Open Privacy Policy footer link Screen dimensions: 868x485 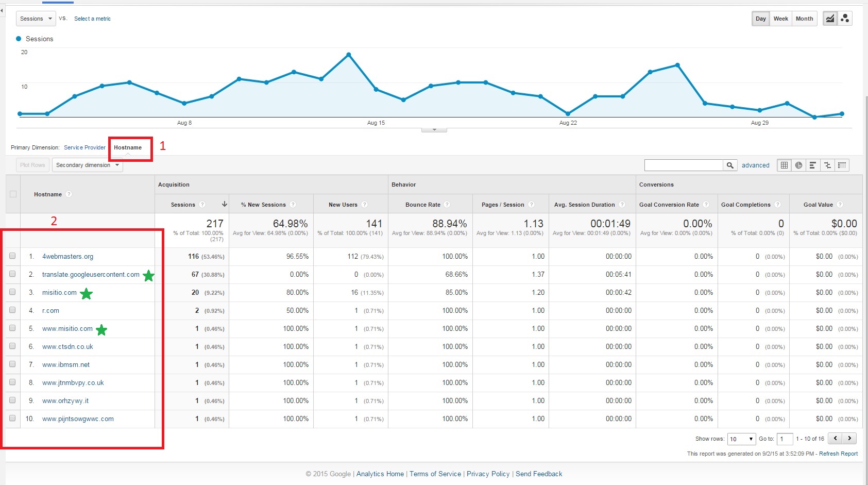click(488, 474)
